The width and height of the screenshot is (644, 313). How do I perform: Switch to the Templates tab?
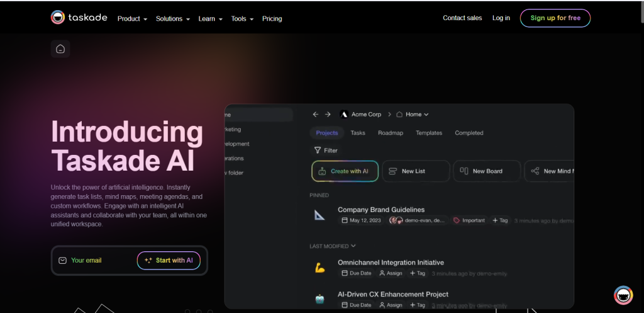tap(429, 133)
